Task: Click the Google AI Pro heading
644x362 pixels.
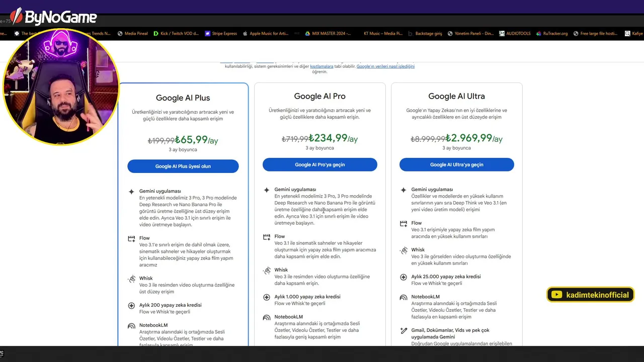Action: tap(320, 96)
